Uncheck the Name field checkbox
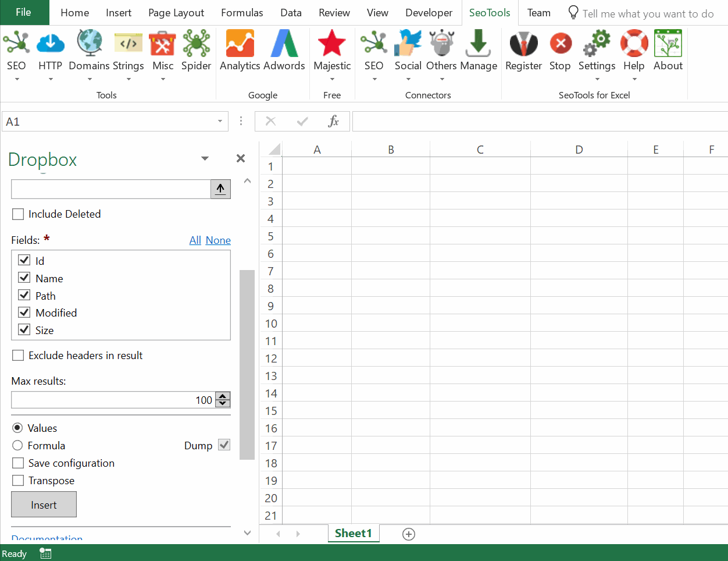The height and width of the screenshot is (561, 728). 24,278
